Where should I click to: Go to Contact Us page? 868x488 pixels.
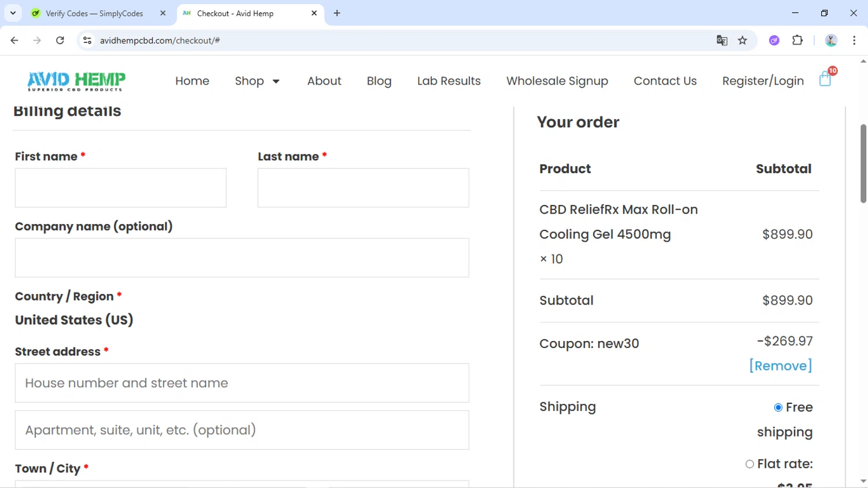pos(665,81)
